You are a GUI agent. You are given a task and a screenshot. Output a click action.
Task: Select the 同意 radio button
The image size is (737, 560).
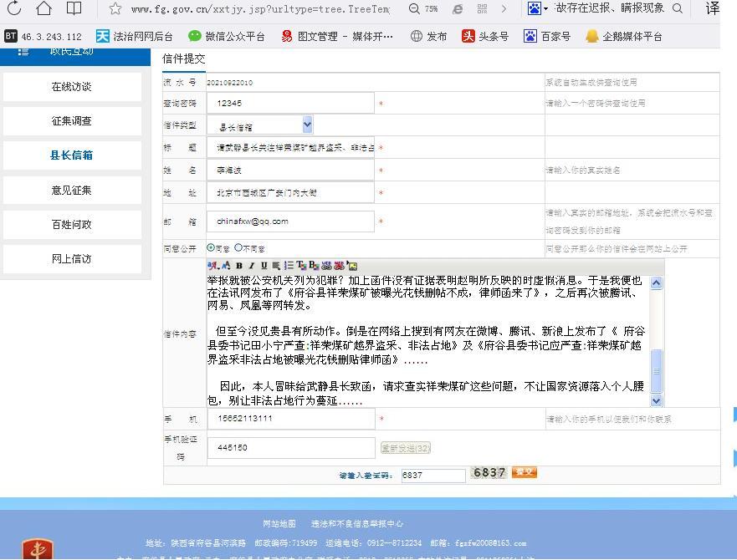tap(211, 248)
